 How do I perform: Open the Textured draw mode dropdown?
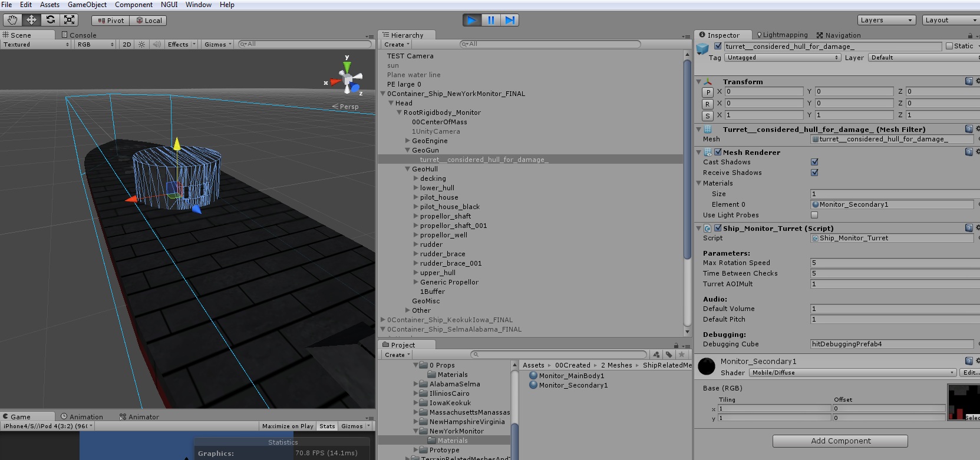click(36, 45)
